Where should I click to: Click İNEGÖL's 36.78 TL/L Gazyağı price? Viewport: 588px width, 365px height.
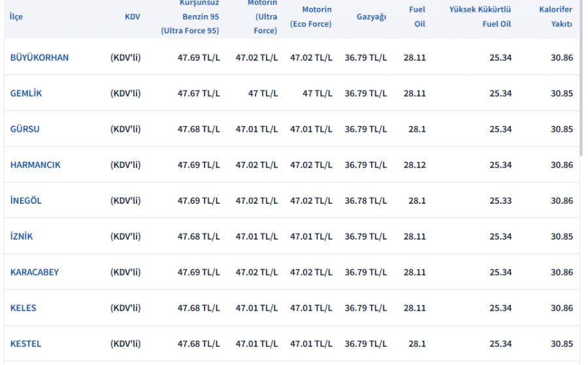click(366, 201)
